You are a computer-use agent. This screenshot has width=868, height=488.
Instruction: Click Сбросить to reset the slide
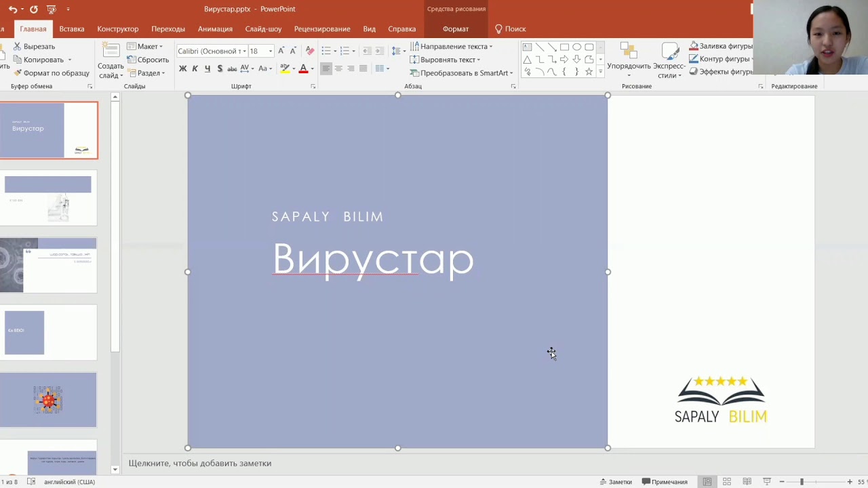tap(148, 60)
